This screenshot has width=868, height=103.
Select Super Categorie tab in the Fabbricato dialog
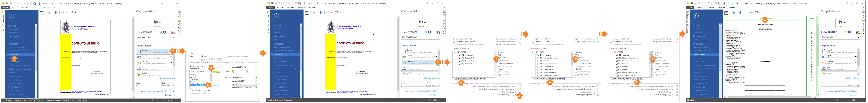(461, 79)
